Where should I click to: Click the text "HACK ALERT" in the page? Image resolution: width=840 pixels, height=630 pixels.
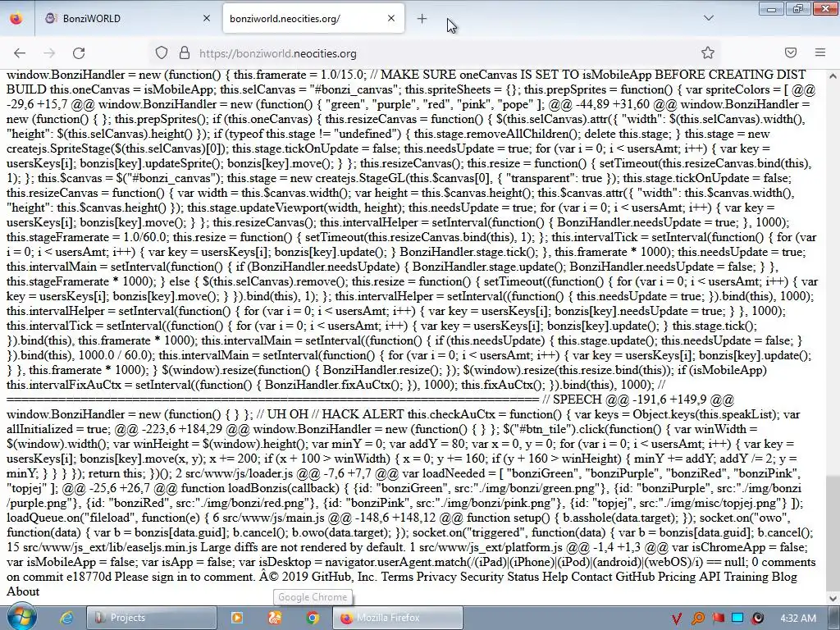363,414
